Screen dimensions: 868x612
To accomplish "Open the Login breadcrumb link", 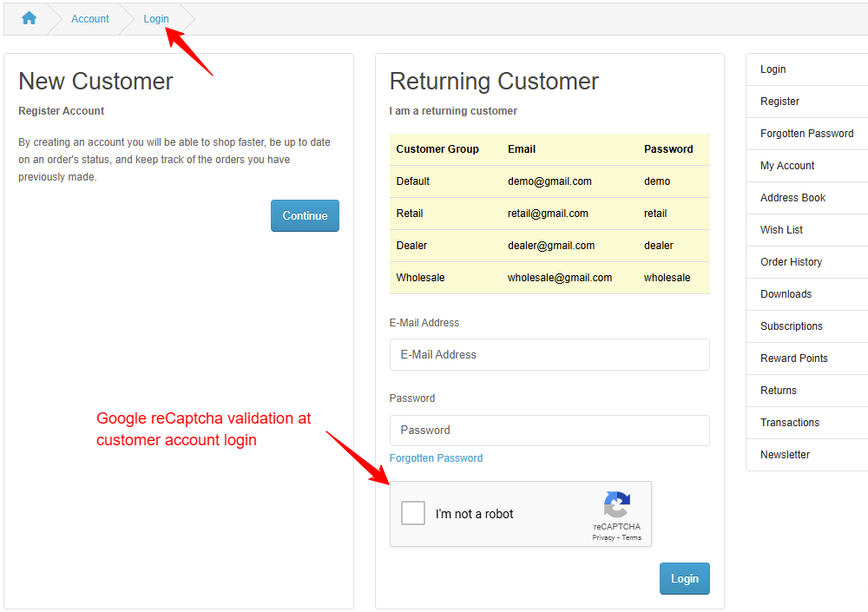I will [x=156, y=19].
